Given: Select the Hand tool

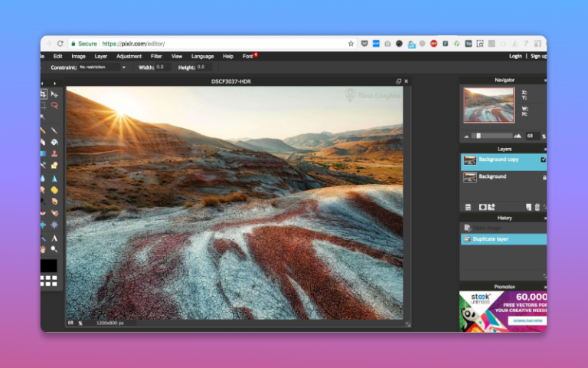Looking at the screenshot, I should (x=43, y=249).
